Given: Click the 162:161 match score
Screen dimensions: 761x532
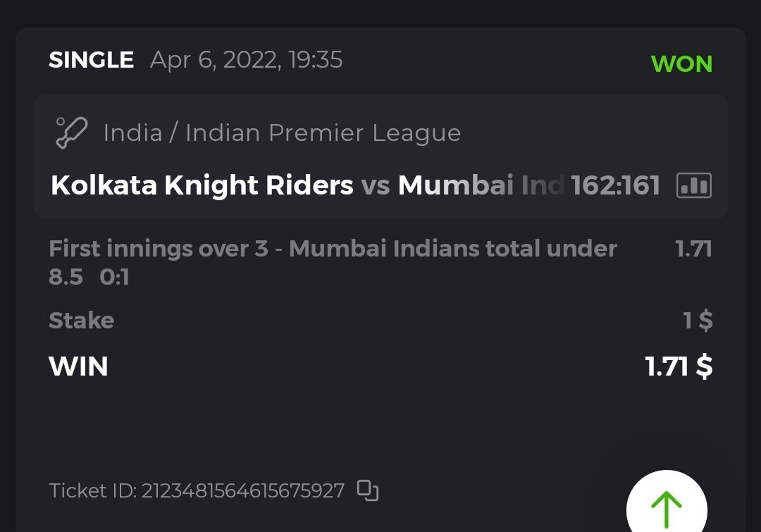Looking at the screenshot, I should [616, 185].
